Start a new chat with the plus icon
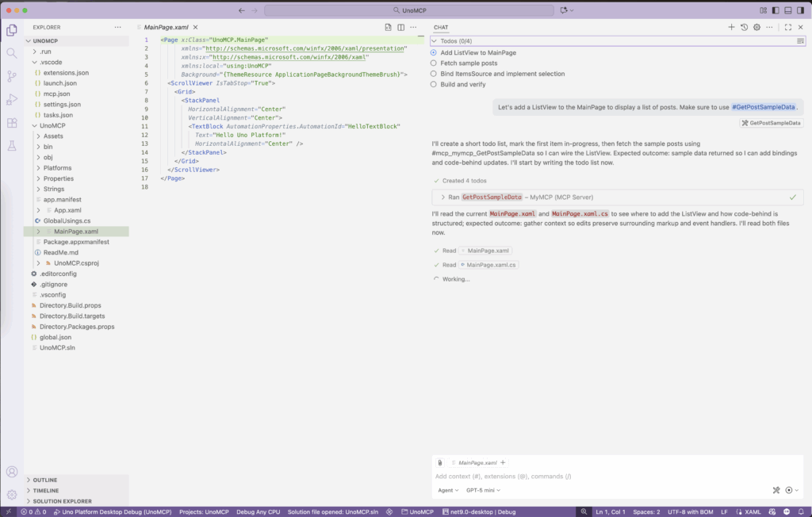812x517 pixels. [x=731, y=27]
